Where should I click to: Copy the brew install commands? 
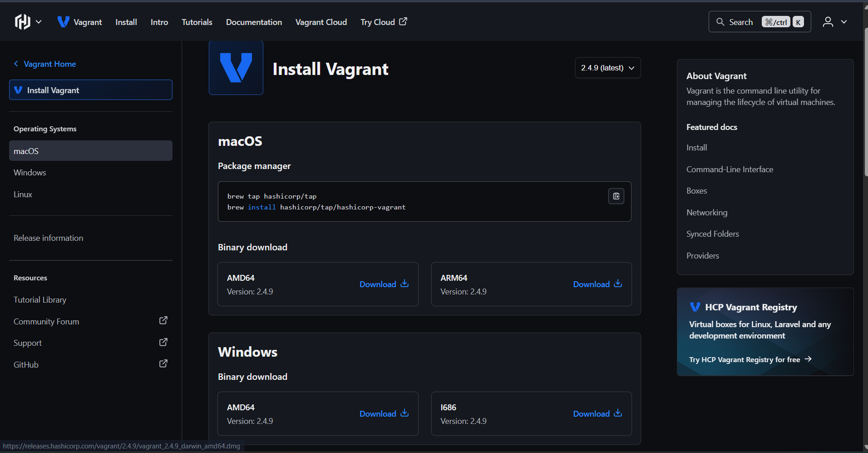tap(616, 196)
